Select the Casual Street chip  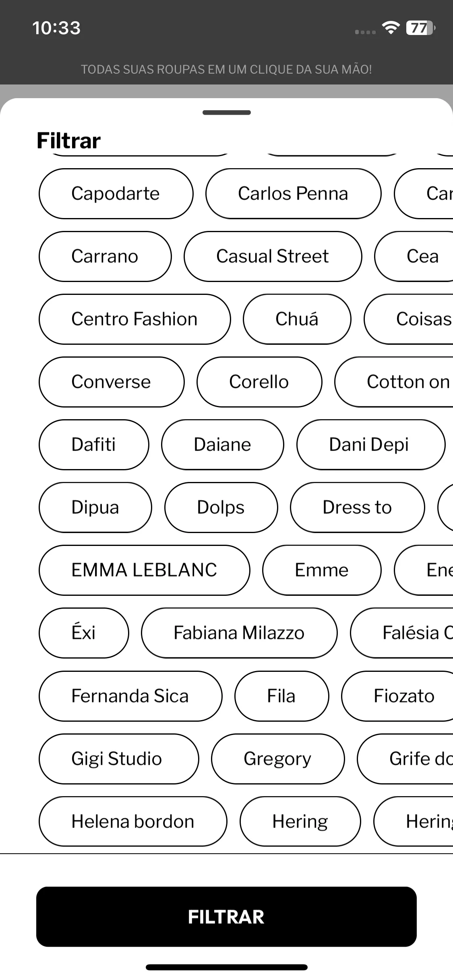tap(273, 256)
